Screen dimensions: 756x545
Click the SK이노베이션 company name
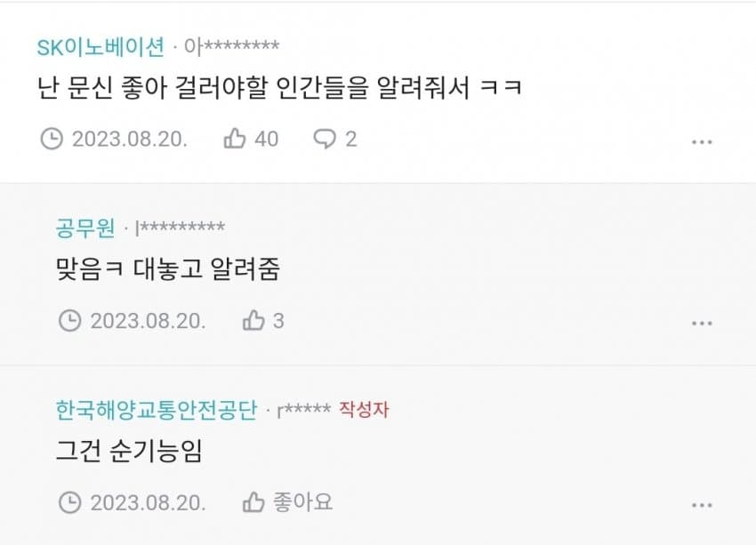click(x=101, y=47)
